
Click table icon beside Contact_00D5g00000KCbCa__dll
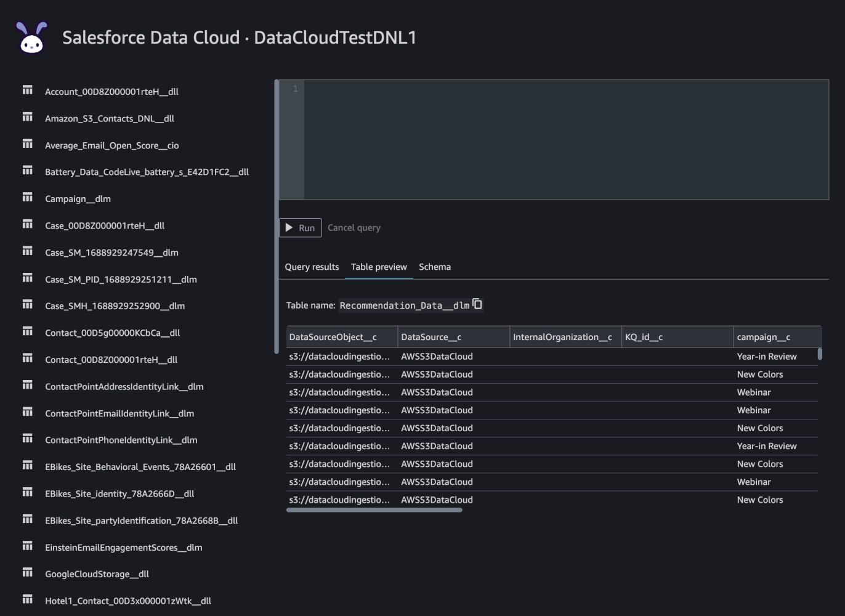(28, 331)
